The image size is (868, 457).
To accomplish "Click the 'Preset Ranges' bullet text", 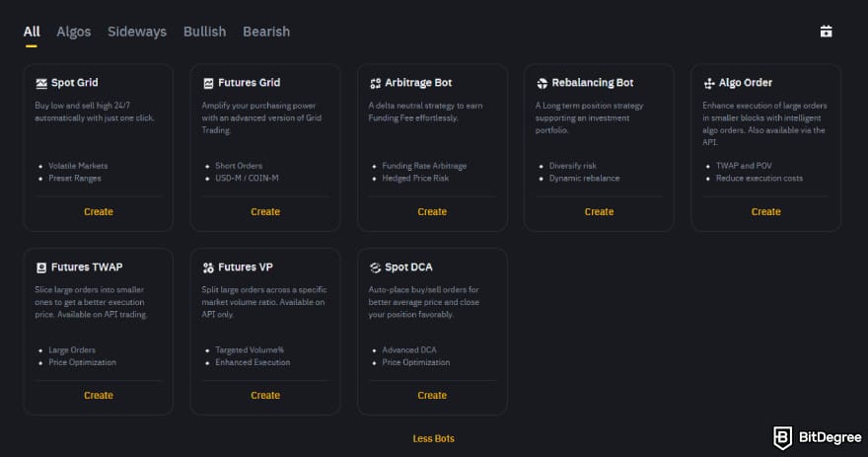I will click(75, 179).
